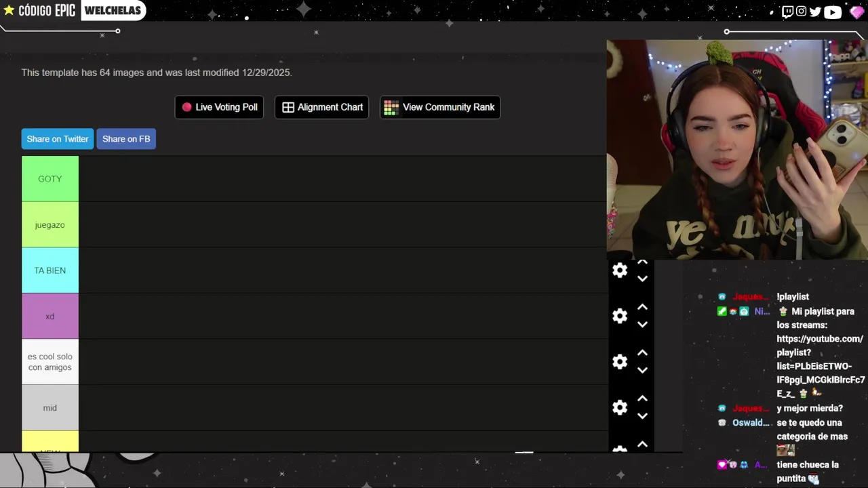Viewport: 868px width, 488px height.
Task: Click the Oswald... username in chat
Action: click(x=751, y=422)
